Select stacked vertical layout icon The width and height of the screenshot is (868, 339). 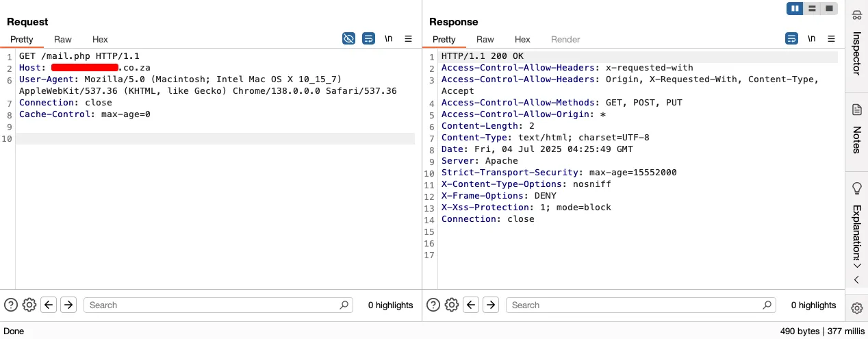coord(812,9)
